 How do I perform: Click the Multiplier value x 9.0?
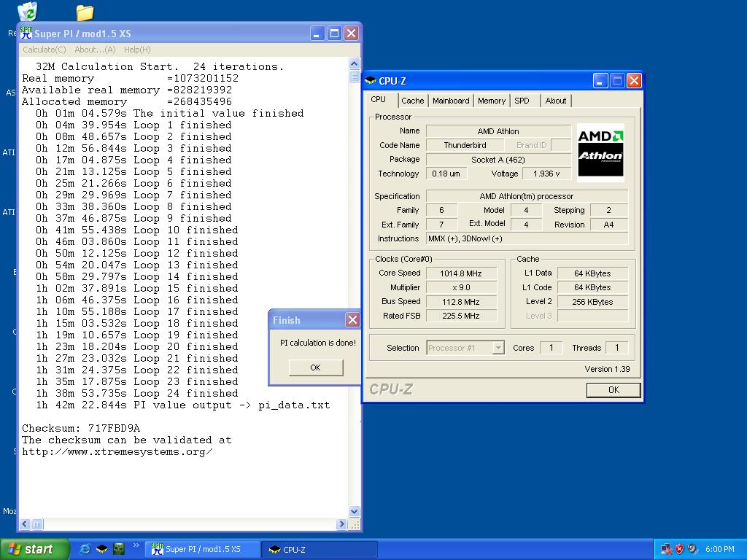coord(461,287)
